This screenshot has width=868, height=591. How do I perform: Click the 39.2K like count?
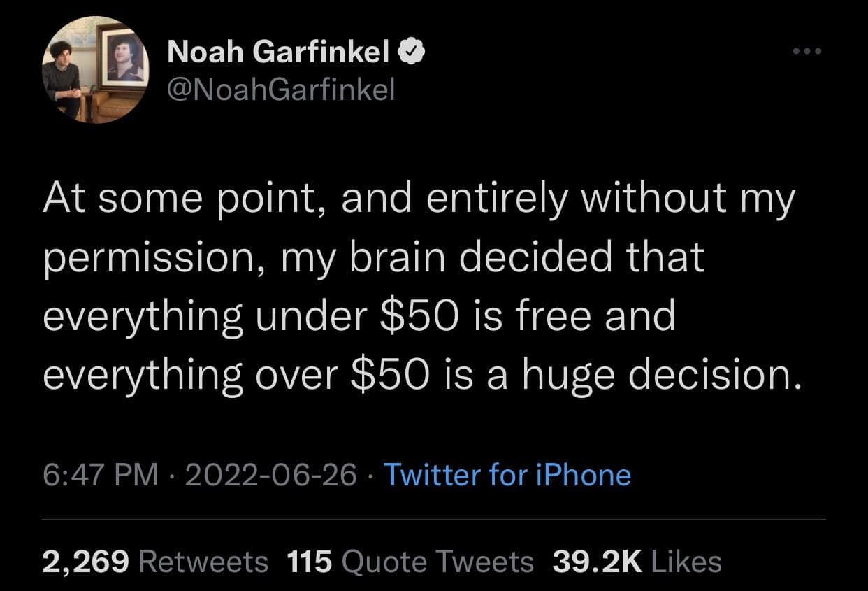pos(596,561)
